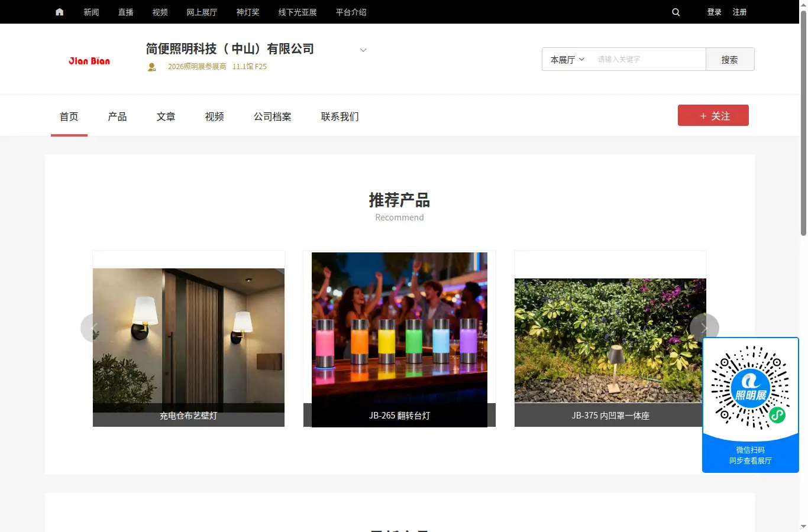Show next recommended products with right arrow

(x=704, y=327)
